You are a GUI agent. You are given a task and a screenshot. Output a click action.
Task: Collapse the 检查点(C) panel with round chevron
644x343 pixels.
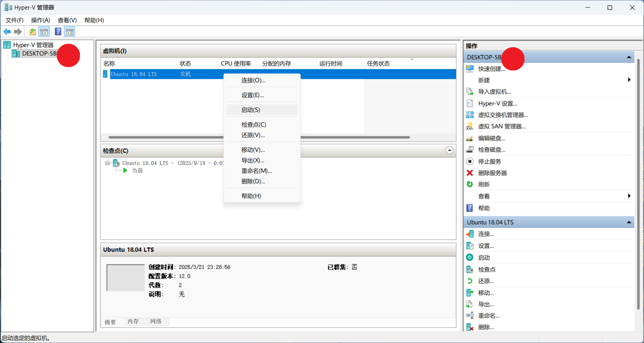tap(450, 150)
